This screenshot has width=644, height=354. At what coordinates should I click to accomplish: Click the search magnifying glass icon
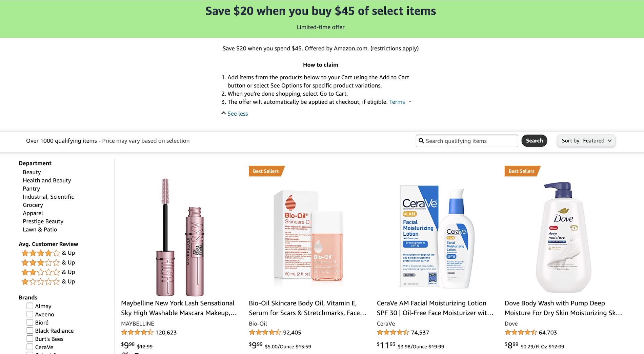pyautogui.click(x=421, y=140)
